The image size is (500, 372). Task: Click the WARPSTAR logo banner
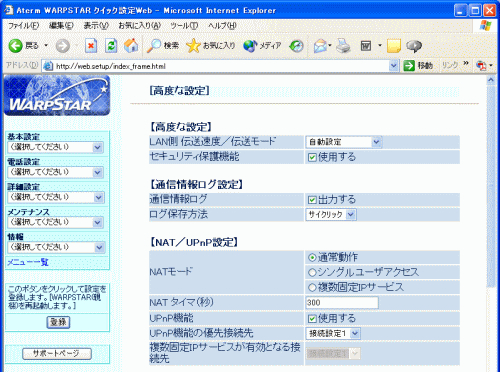(x=57, y=95)
